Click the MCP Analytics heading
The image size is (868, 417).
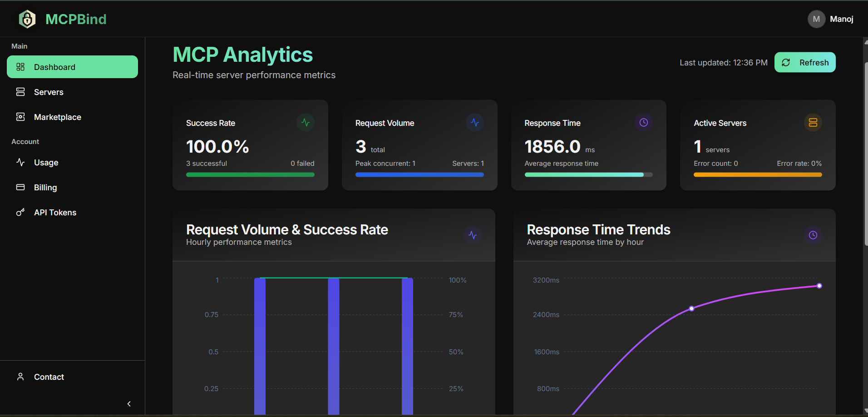coord(243,55)
